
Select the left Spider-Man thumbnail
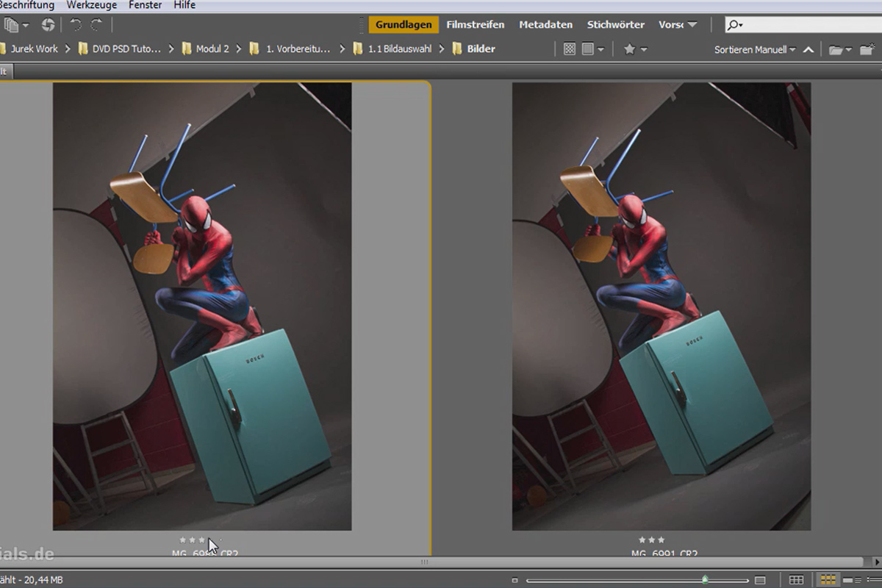pyautogui.click(x=202, y=306)
